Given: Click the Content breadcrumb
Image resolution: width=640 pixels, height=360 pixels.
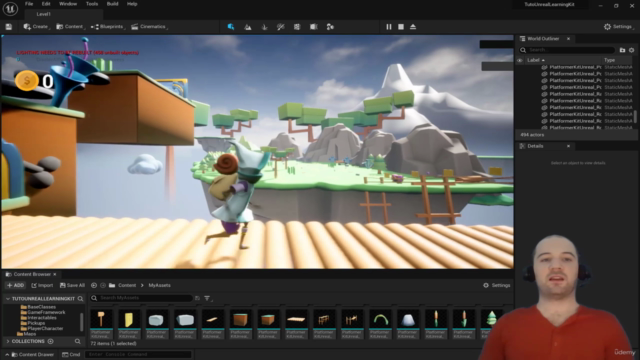Looking at the screenshot, I should [x=127, y=285].
